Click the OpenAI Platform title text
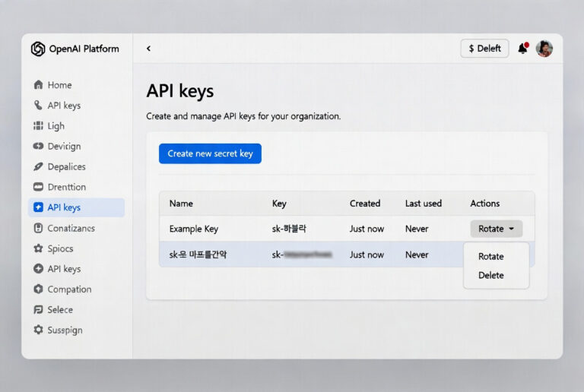 click(x=84, y=49)
